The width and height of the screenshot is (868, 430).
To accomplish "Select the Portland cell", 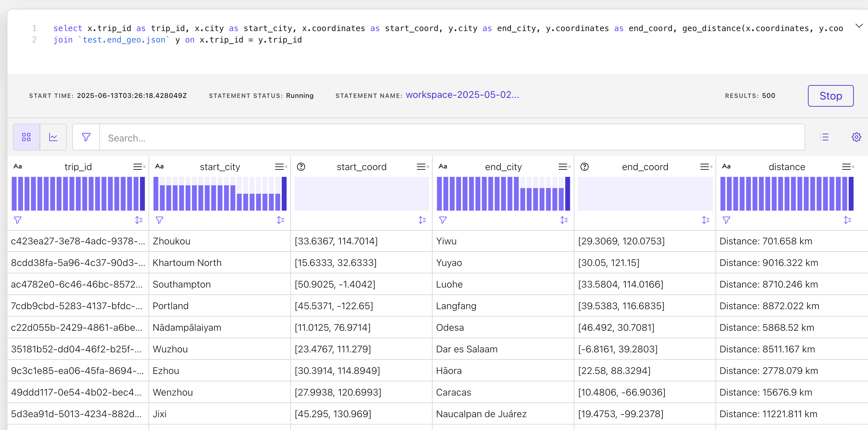I will pos(220,306).
